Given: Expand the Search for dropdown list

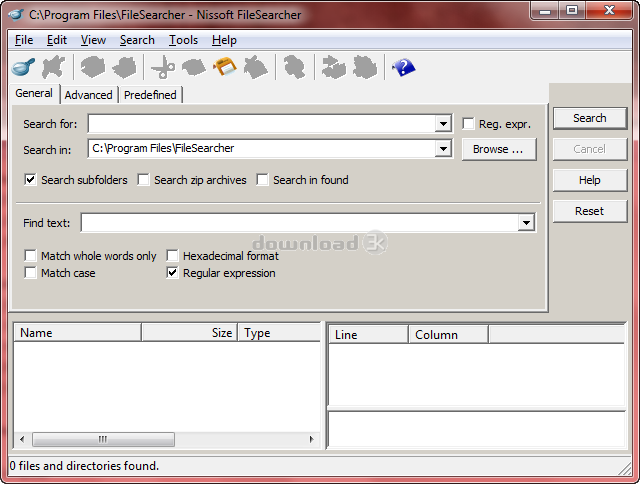Looking at the screenshot, I should tap(444, 124).
